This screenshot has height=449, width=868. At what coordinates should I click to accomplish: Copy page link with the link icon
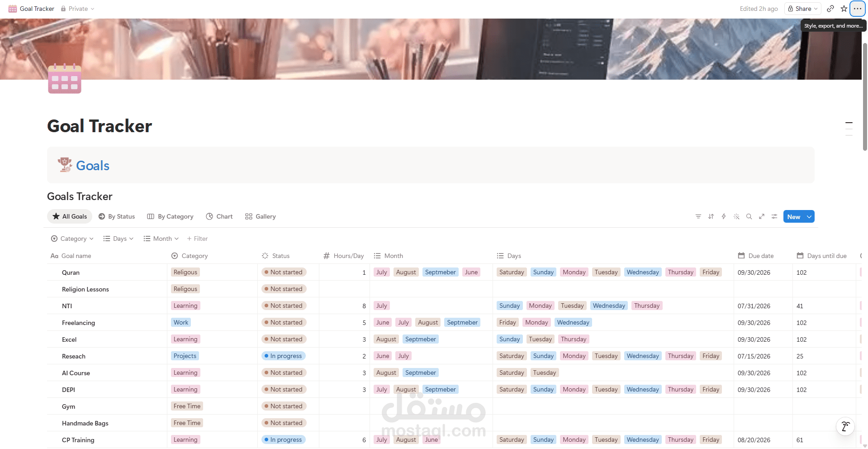(x=830, y=9)
